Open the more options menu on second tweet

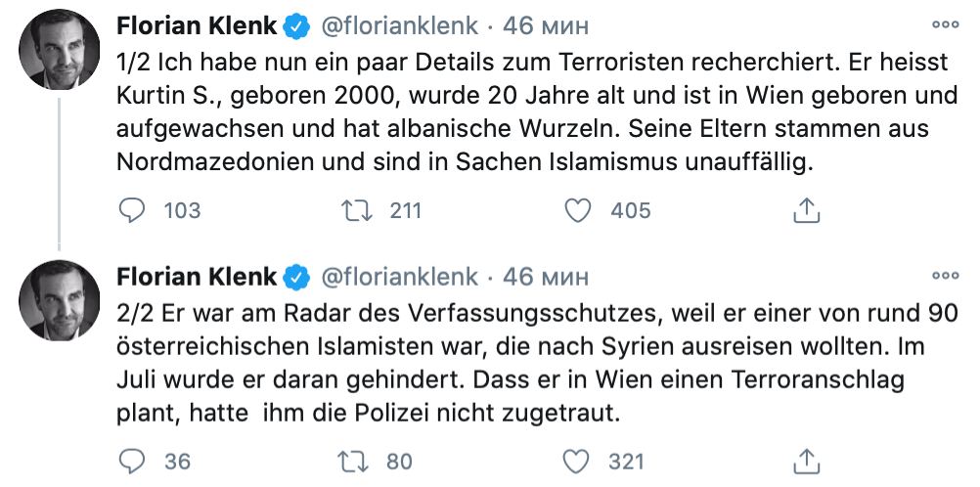coord(944,276)
